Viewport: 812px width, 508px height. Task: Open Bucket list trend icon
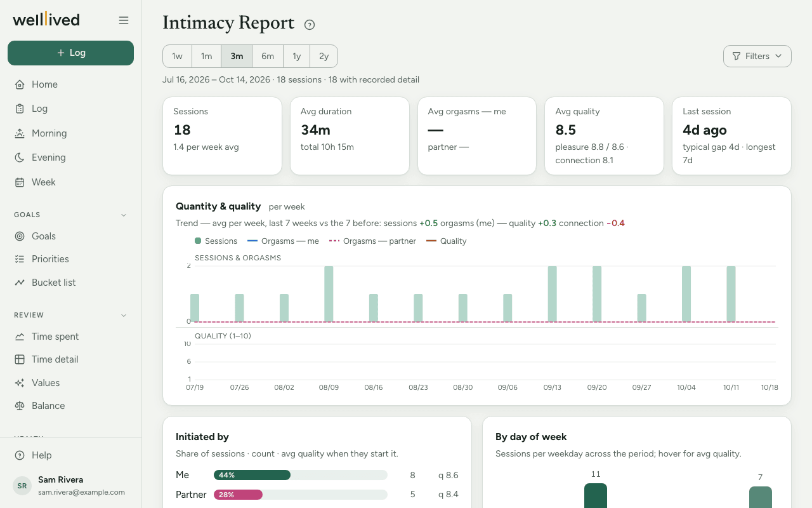coord(20,283)
